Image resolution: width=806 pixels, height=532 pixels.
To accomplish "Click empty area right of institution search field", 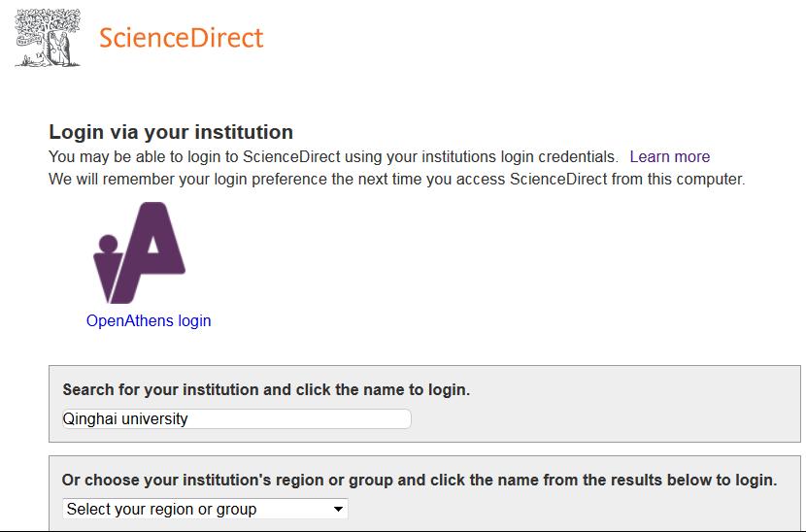I will coord(602,419).
